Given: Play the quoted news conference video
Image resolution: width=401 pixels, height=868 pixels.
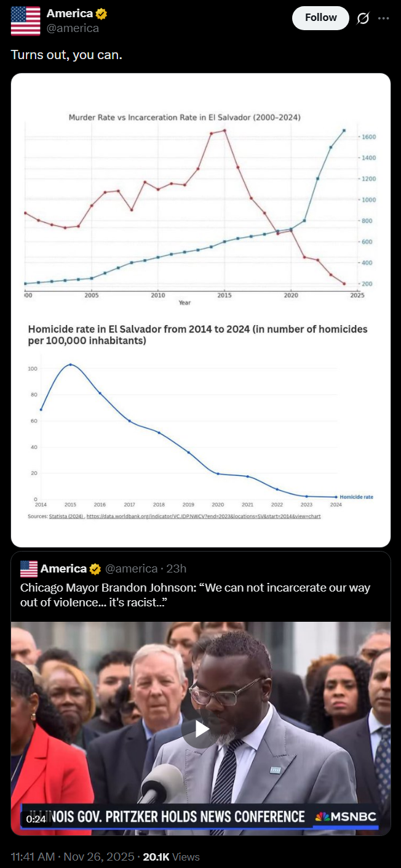Looking at the screenshot, I should (200, 729).
